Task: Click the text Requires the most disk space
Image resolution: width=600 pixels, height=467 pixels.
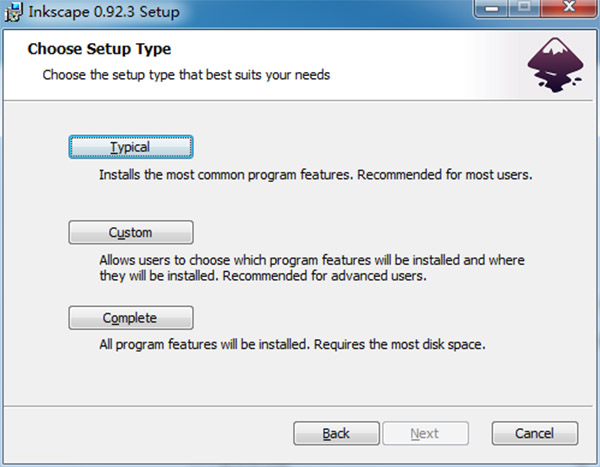Action: coord(399,345)
